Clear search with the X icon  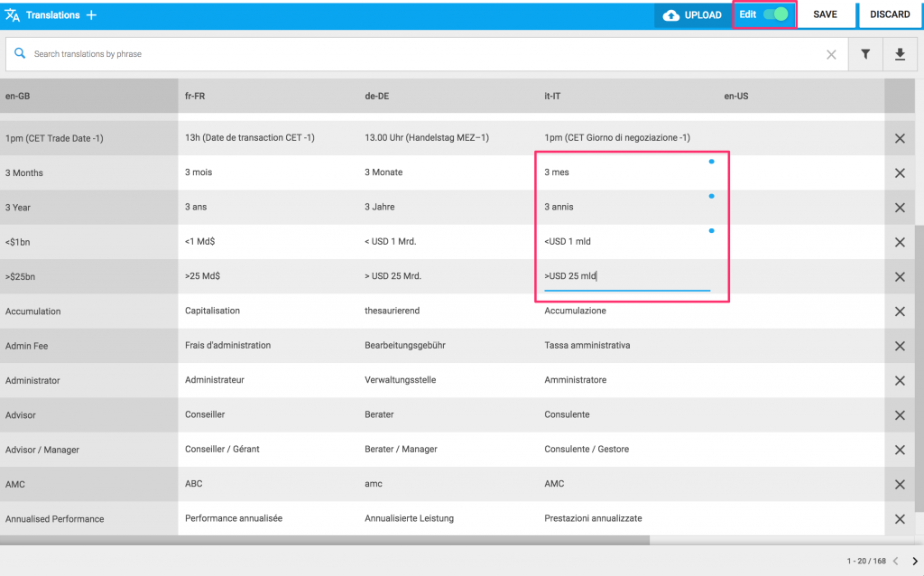831,54
